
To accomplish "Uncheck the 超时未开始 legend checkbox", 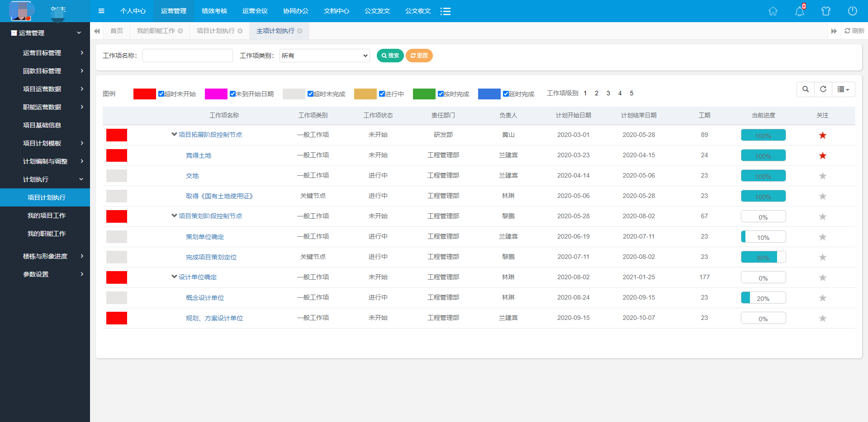I will pyautogui.click(x=161, y=94).
